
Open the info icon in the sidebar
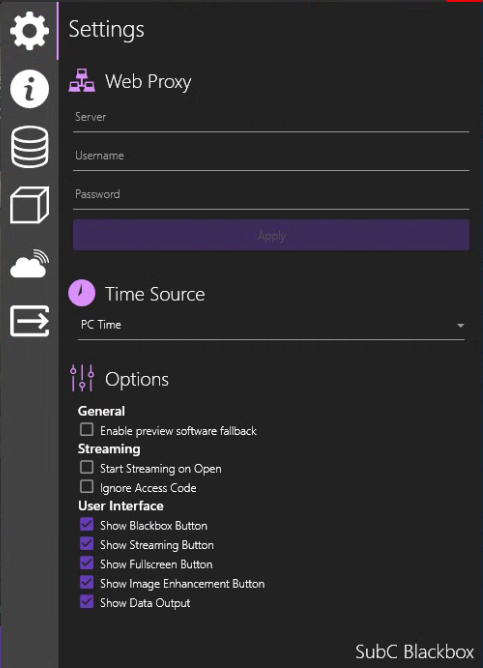(29, 89)
